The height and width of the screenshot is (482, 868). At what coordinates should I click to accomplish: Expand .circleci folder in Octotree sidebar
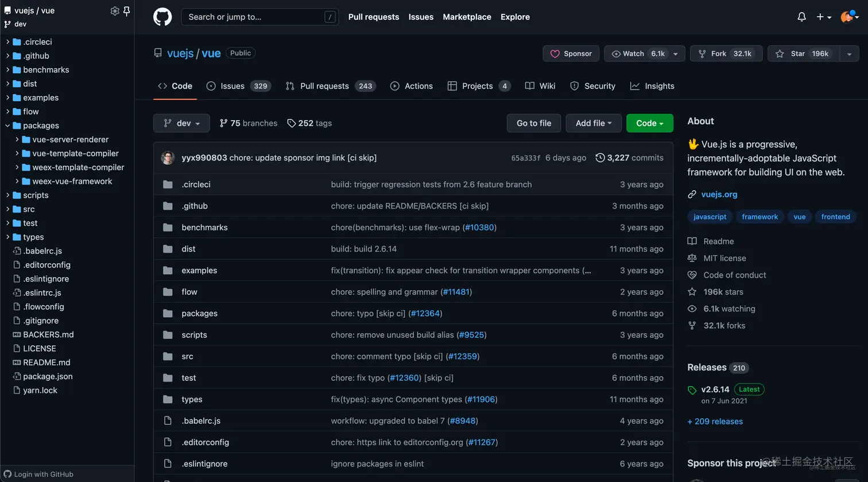point(8,42)
